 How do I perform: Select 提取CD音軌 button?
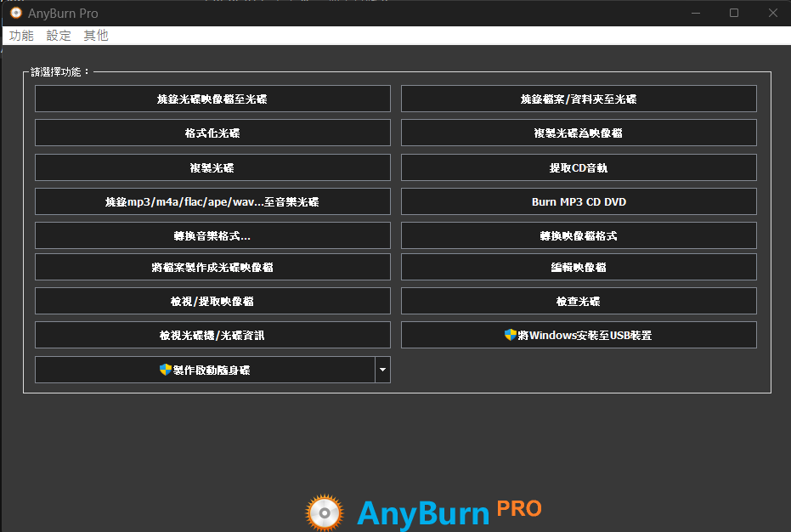click(x=579, y=167)
